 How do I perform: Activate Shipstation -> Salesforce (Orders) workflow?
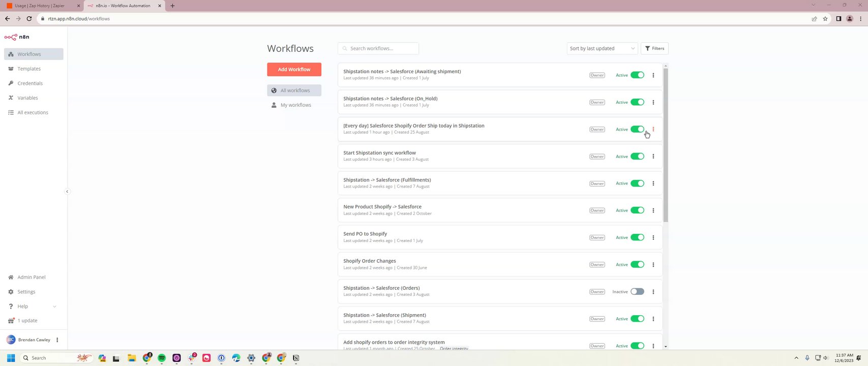point(637,292)
